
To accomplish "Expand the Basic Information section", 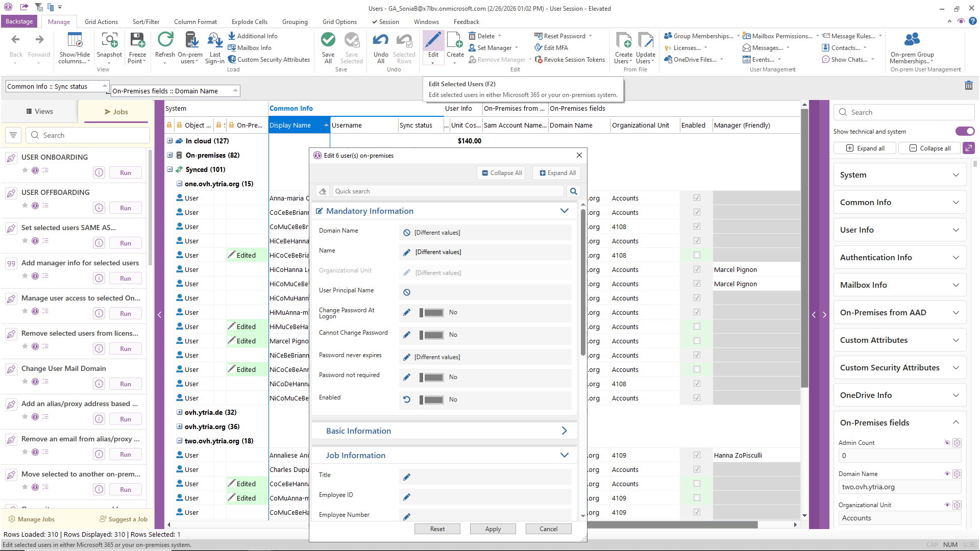I will coord(564,431).
